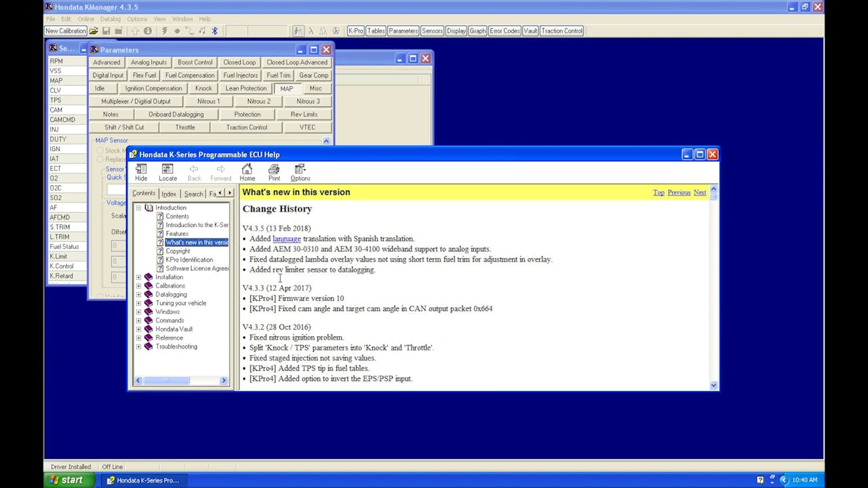868x488 pixels.
Task: Follow the 'language' hyperlink in change history
Action: pos(286,239)
